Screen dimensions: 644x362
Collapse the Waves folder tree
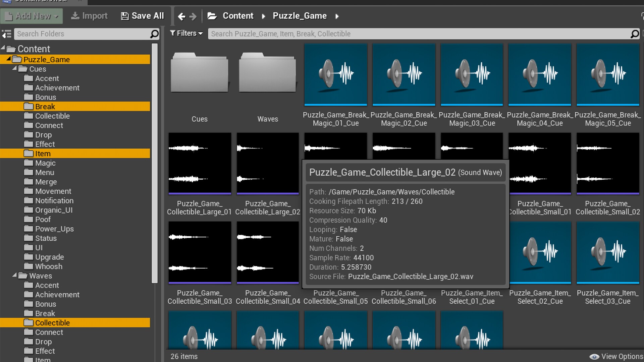14,276
